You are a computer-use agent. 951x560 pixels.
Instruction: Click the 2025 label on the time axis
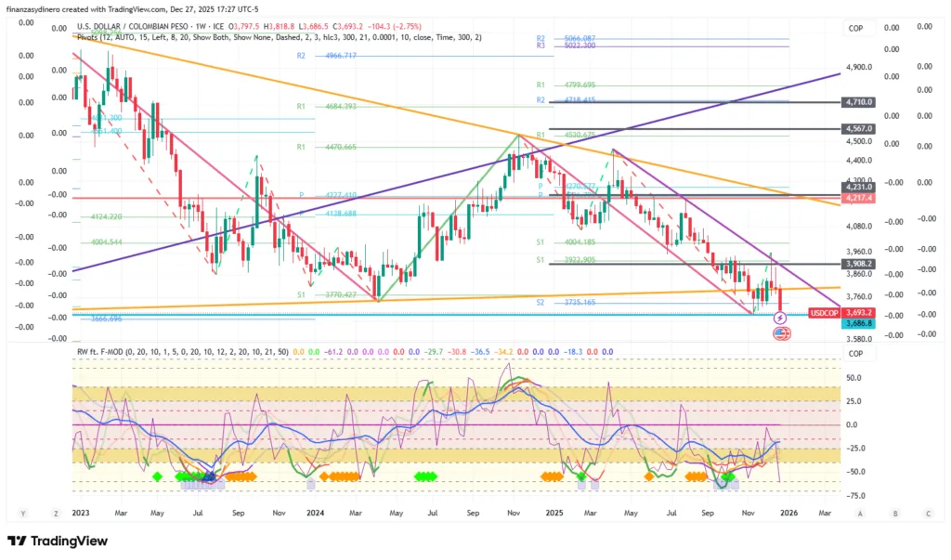pos(554,512)
